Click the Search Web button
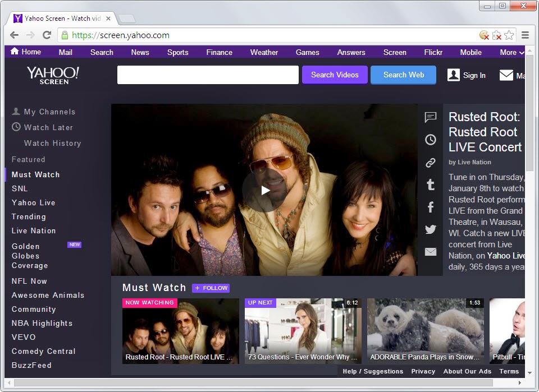The width and height of the screenshot is (539, 392). click(x=404, y=75)
